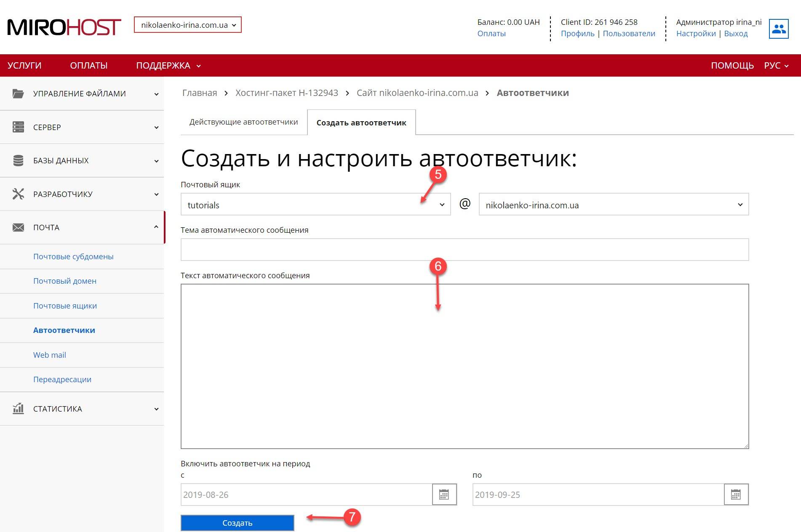The height and width of the screenshot is (532, 801).
Task: Open Почтовый домен in sidebar
Action: click(65, 281)
